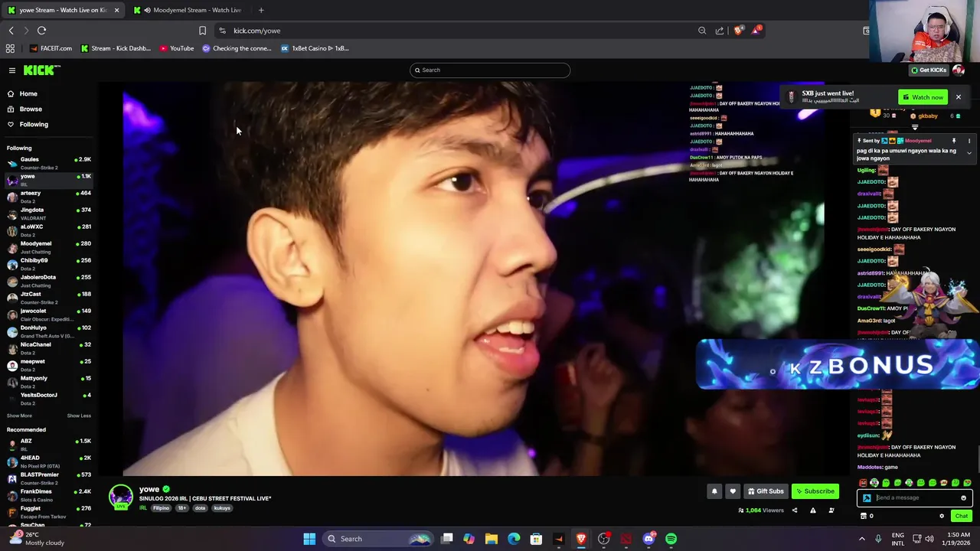
Task: Click the IRL category link under title
Action: point(142,508)
